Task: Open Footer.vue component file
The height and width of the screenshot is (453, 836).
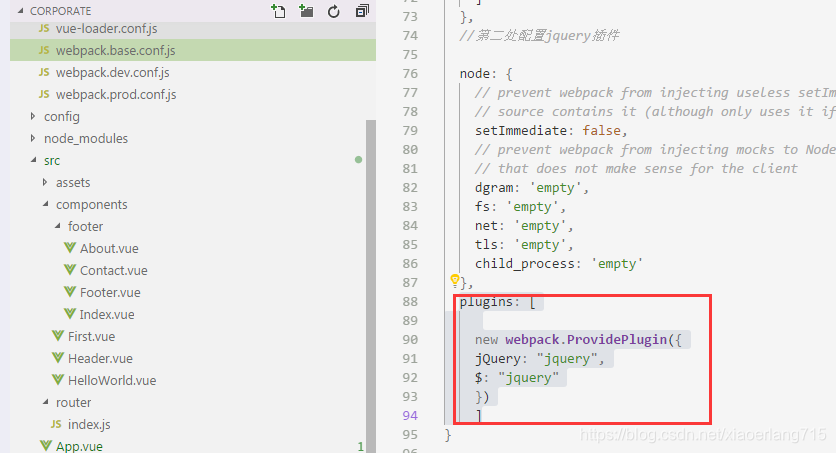Action: click(110, 293)
